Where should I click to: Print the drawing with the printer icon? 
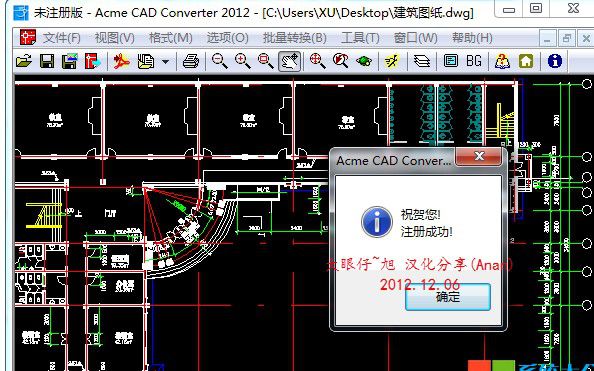[x=191, y=61]
